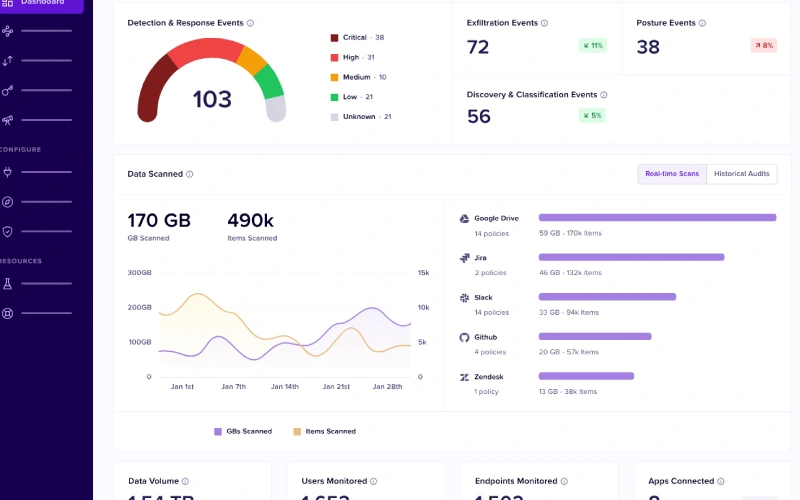Click the Posture Events 8% trend badge

(x=763, y=45)
